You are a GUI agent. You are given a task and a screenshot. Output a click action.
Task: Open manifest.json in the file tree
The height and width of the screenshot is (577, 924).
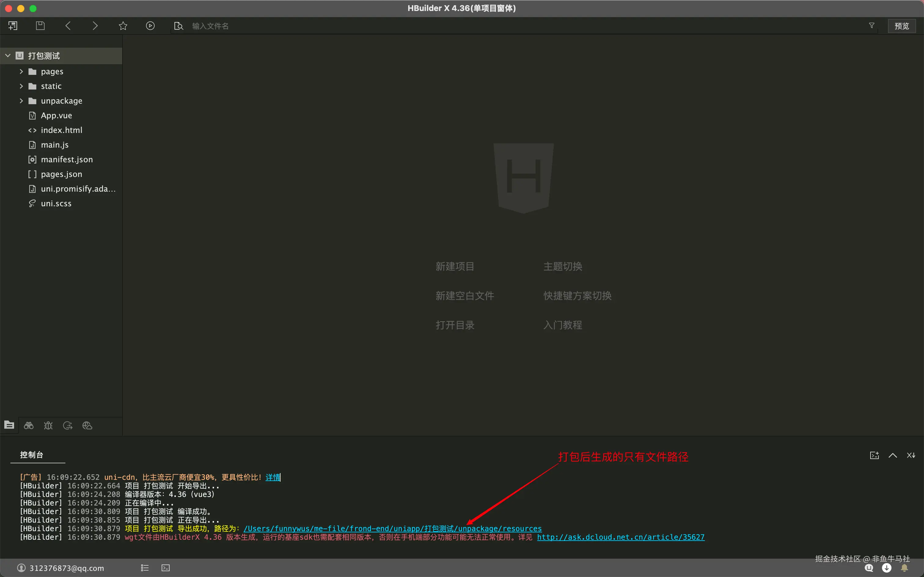[67, 160]
